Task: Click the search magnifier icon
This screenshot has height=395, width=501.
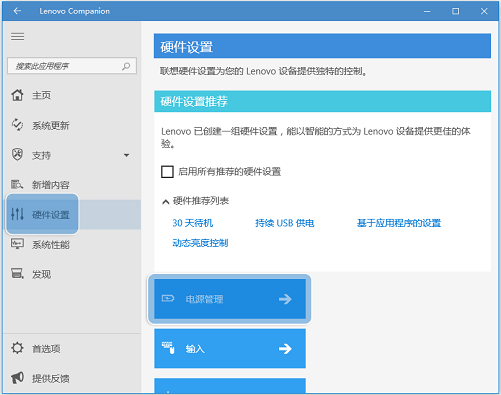Action: point(126,66)
